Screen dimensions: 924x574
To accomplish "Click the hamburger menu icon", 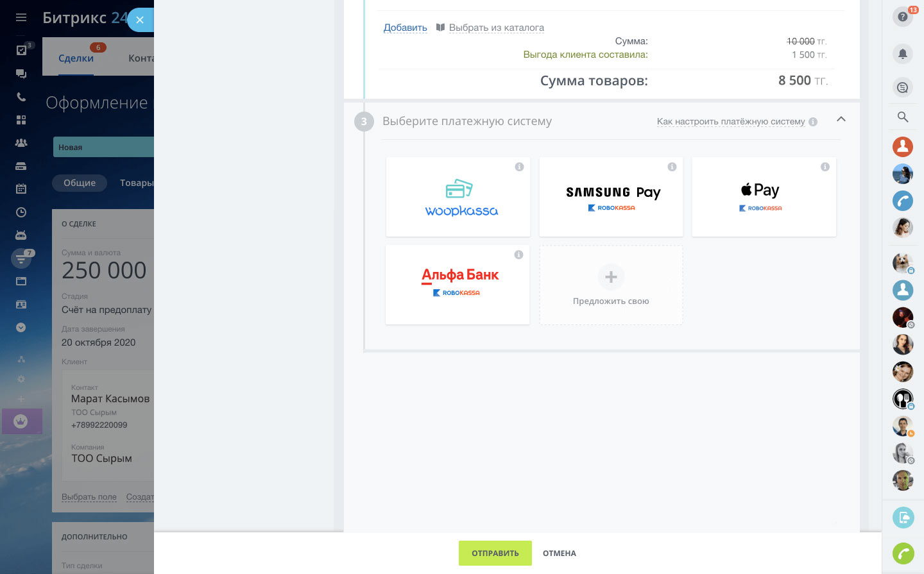I will point(21,18).
